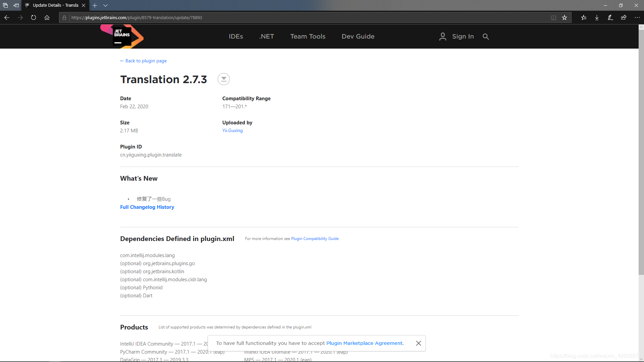Viewport: 644px width, 362px height.
Task: Add page to favorites with star icon
Action: tap(565, 18)
